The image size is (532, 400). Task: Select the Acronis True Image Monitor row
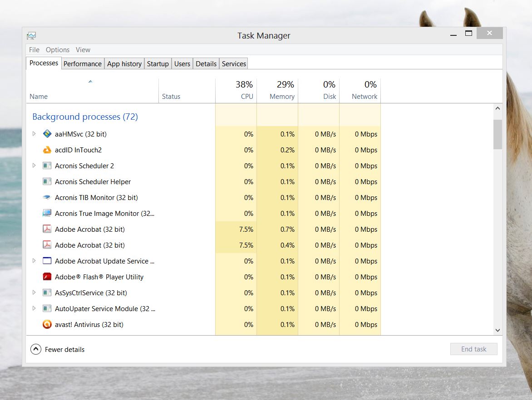pyautogui.click(x=203, y=214)
